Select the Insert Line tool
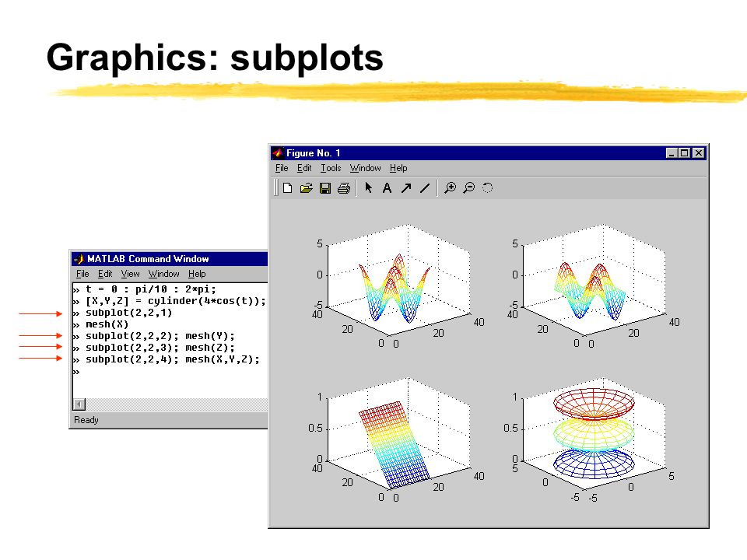Image resolution: width=747 pixels, height=560 pixels. 425,188
